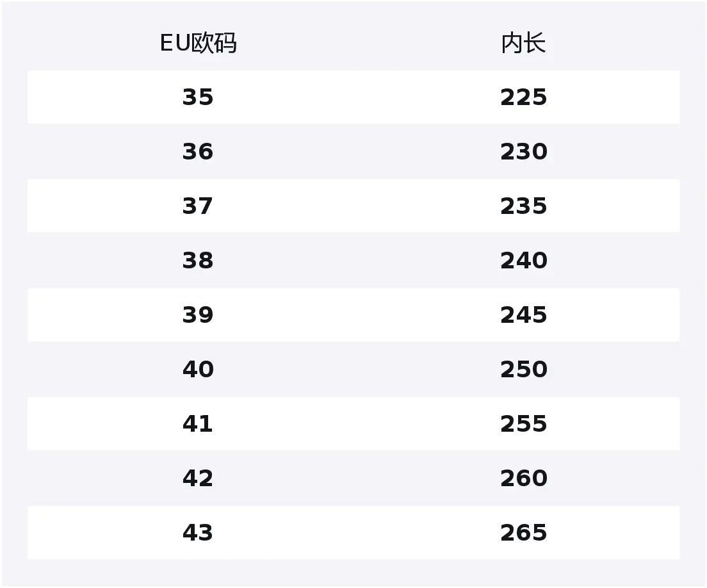Select the 265 inner length value
Image resolution: width=707 pixels, height=588 pixels.
coord(523,533)
